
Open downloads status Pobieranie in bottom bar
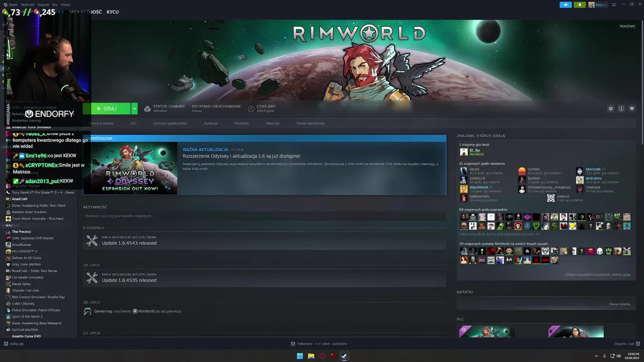[319, 344]
